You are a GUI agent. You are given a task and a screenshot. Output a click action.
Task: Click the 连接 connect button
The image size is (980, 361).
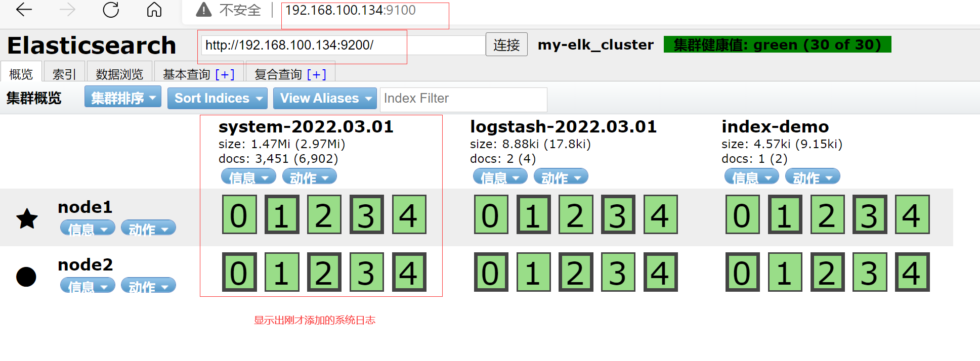506,44
